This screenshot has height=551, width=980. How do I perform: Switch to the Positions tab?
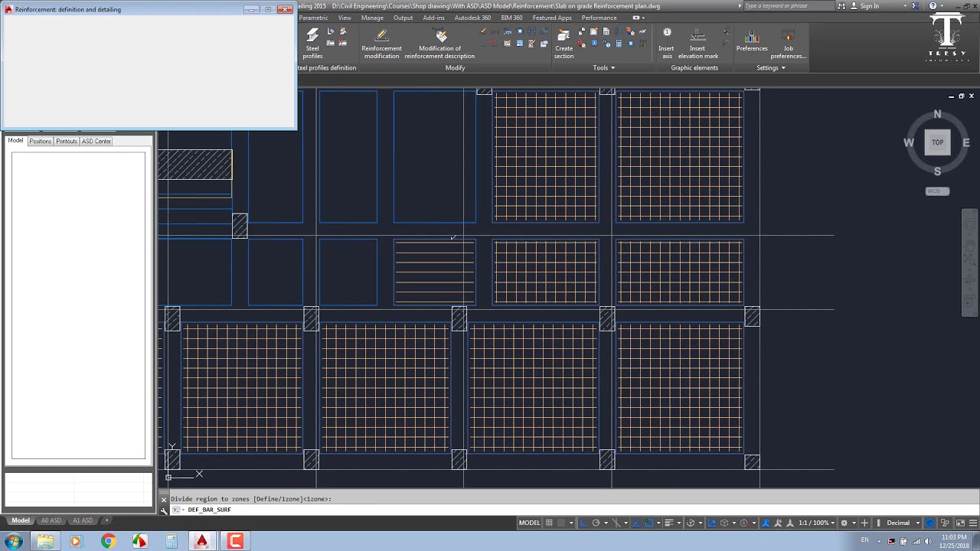[x=41, y=141]
